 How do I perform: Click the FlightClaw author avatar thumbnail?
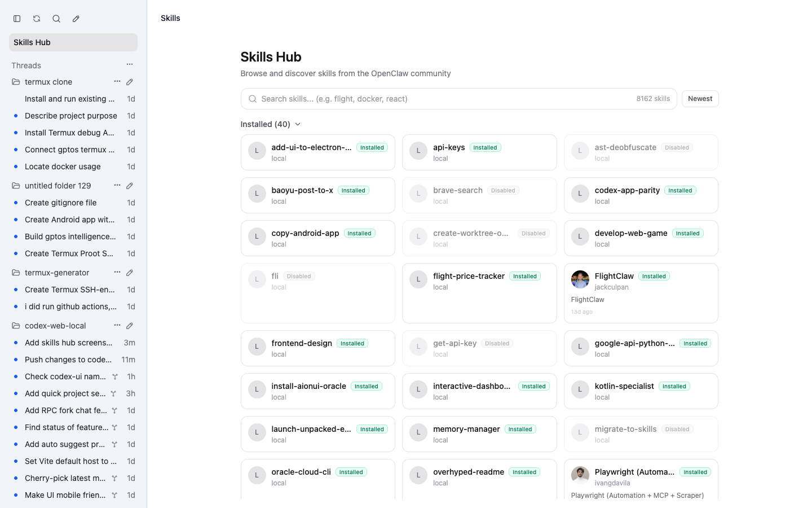580,279
